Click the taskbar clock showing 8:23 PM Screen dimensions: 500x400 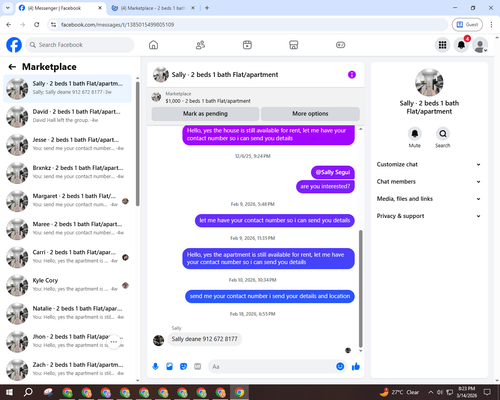(466, 392)
